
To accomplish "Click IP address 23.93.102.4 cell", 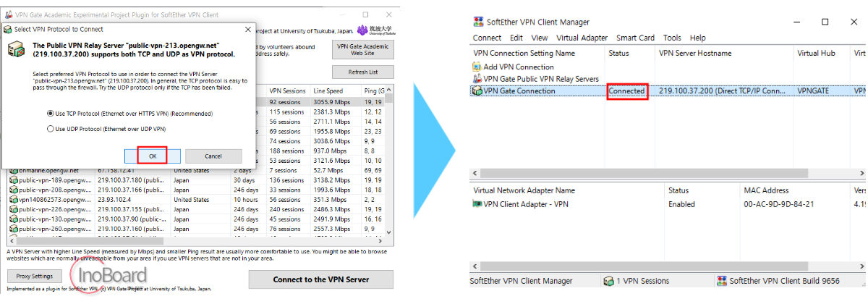I will click(x=116, y=199).
